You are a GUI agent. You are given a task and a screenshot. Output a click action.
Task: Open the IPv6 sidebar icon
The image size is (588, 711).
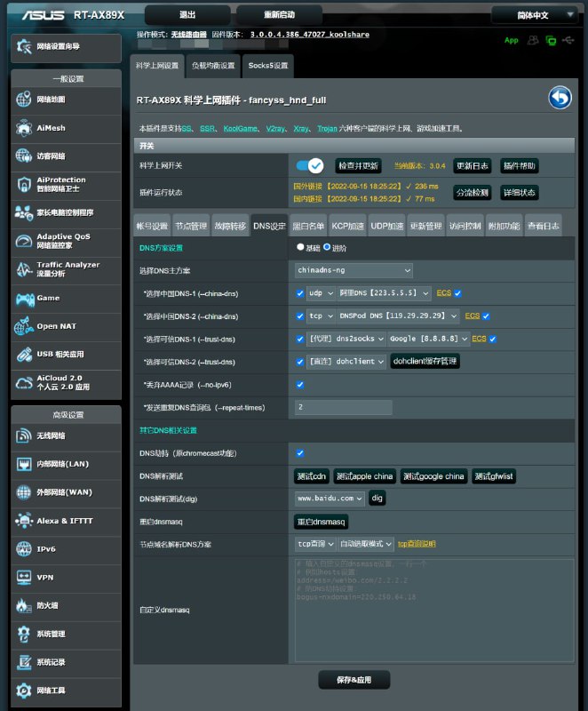[x=24, y=549]
